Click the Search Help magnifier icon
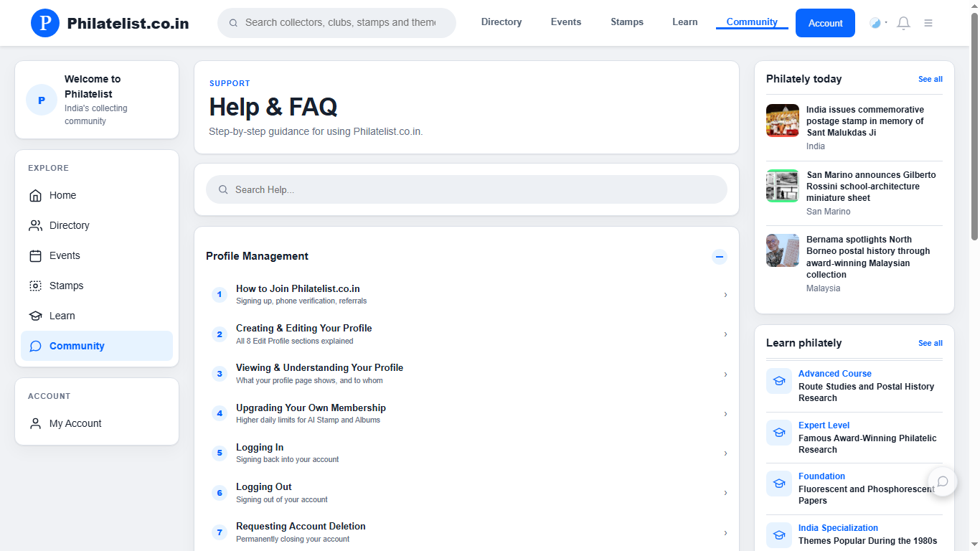Image resolution: width=980 pixels, height=551 pixels. (223, 189)
